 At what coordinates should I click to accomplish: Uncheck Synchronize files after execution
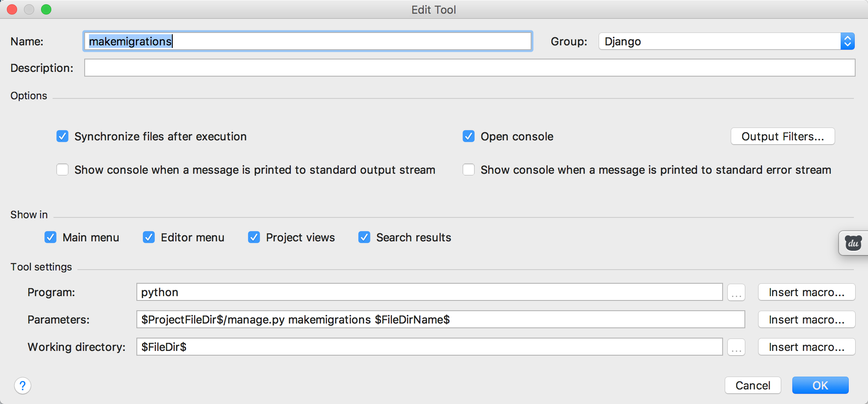[x=62, y=137]
